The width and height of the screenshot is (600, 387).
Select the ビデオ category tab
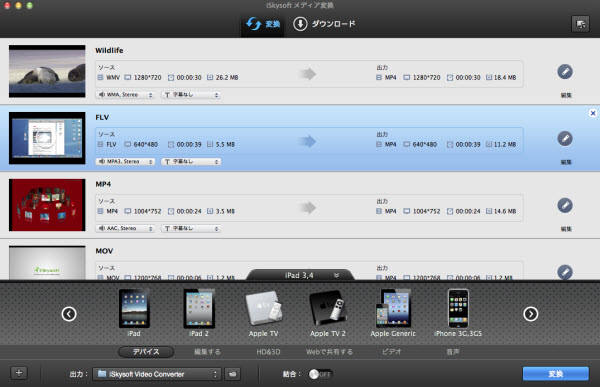pos(391,352)
